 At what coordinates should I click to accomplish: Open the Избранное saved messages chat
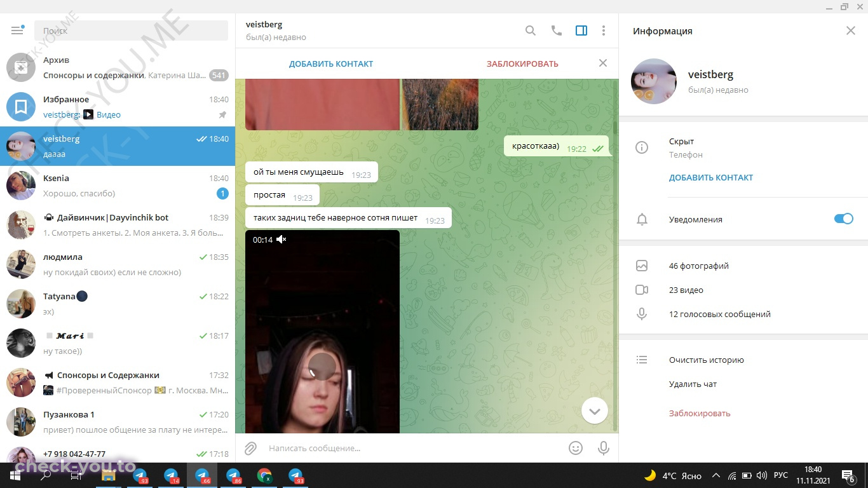[118, 107]
